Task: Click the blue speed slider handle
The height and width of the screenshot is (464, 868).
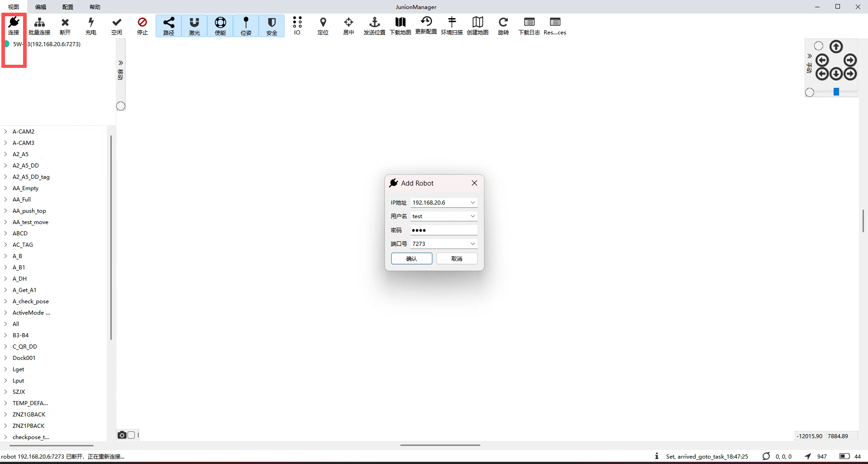Action: 836,92
